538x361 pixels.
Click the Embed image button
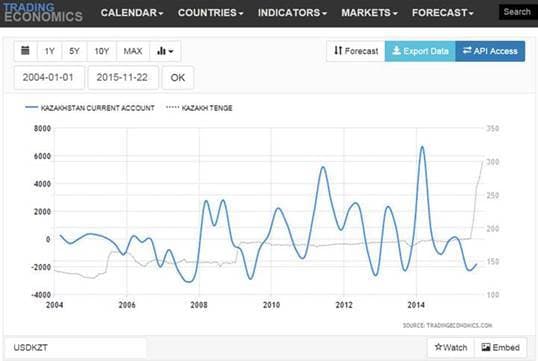[500, 348]
